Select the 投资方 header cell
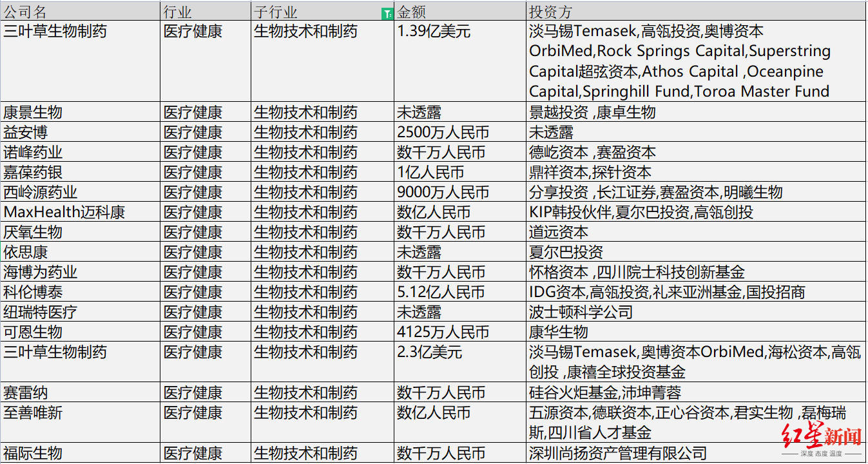This screenshot has height=464, width=868. coord(696,11)
